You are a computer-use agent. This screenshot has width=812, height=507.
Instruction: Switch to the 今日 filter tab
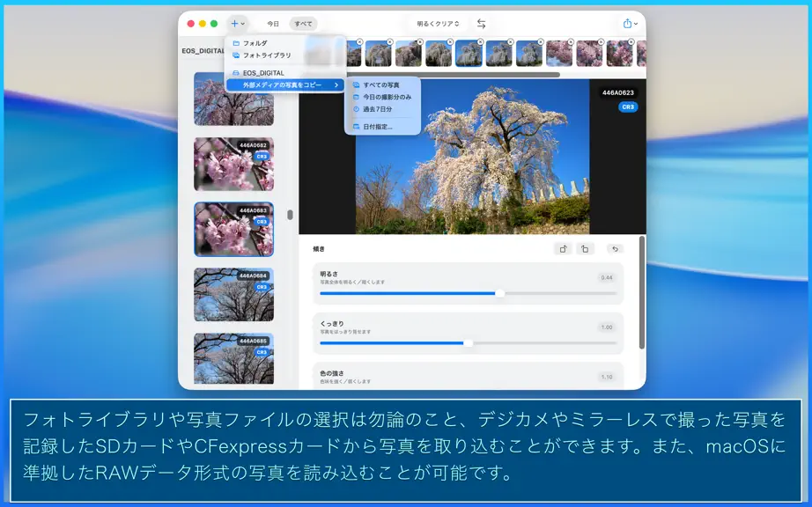[273, 24]
